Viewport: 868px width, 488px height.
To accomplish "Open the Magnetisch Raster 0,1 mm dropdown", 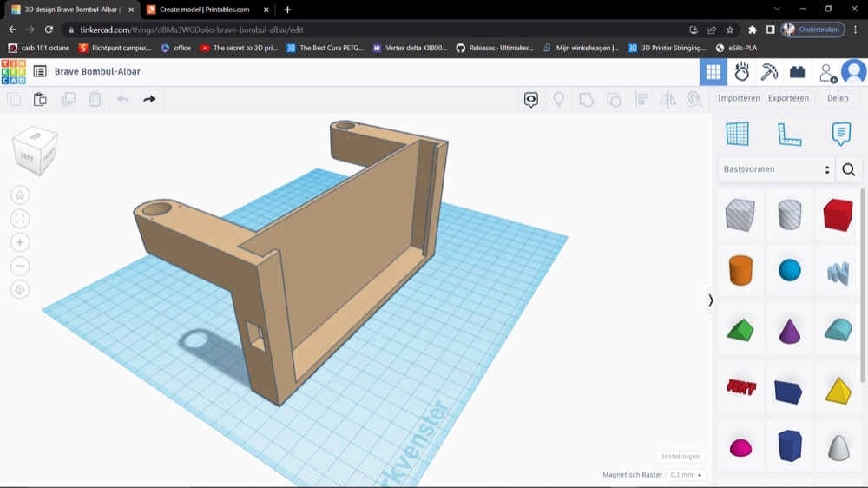I will pyautogui.click(x=686, y=475).
